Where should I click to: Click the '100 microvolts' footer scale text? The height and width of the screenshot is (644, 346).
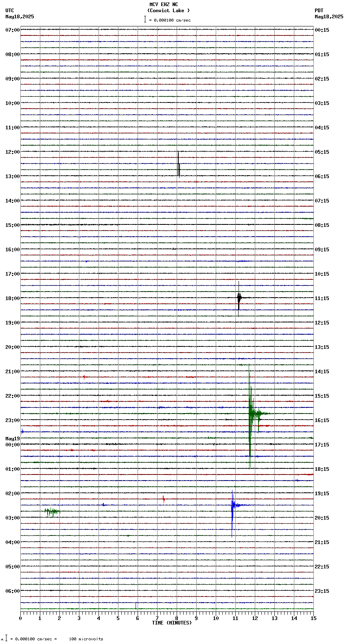(86, 639)
